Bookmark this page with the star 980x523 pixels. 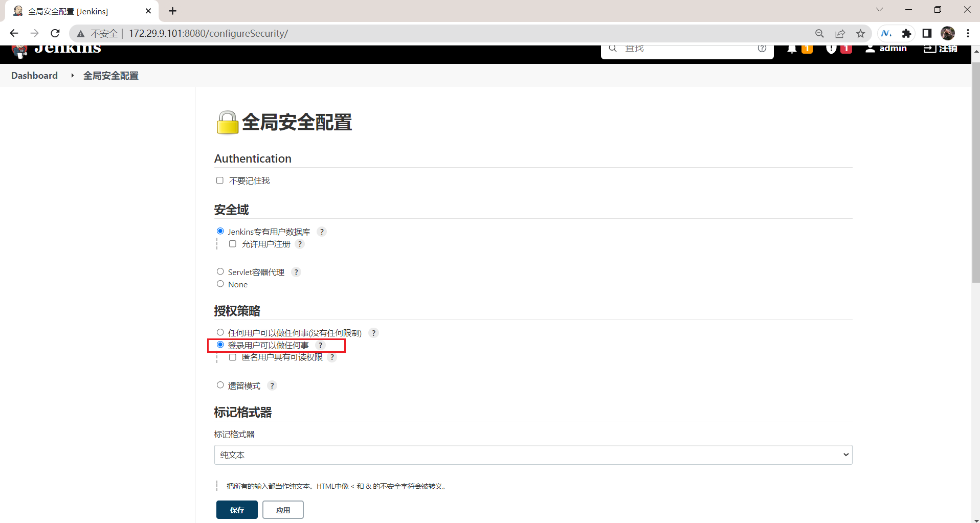pos(860,33)
